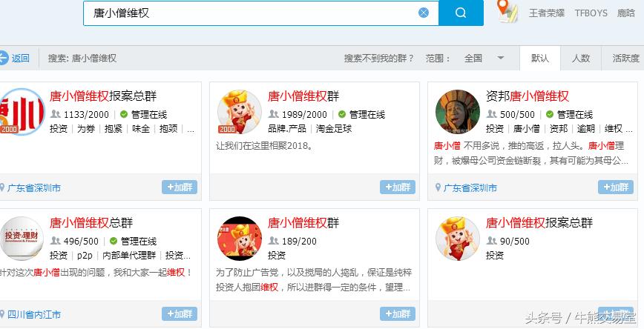This screenshot has height=329, width=644.
Task: Click tag 为券
Action: [86, 129]
